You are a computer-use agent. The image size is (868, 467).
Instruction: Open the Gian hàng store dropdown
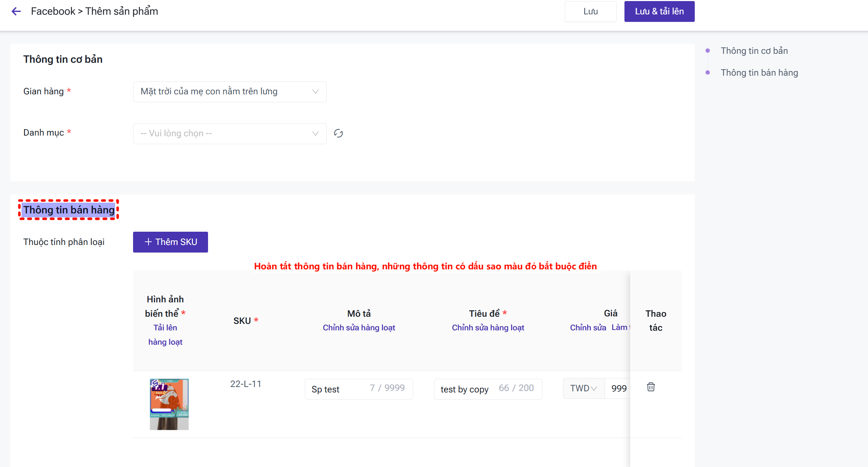click(230, 92)
